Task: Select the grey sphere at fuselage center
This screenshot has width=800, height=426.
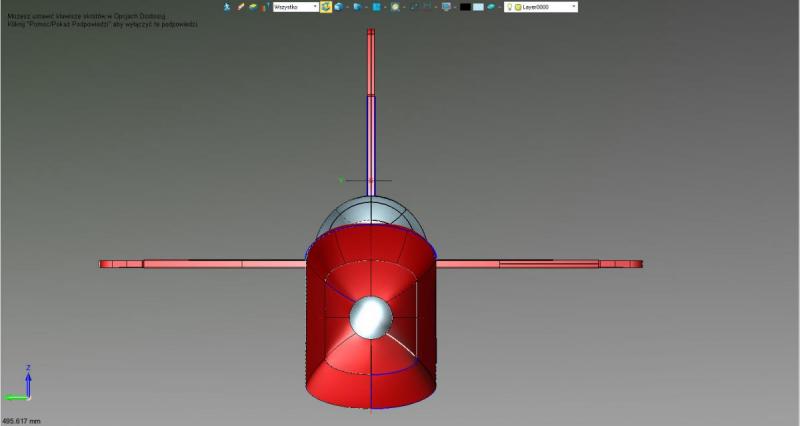Action: click(x=371, y=316)
